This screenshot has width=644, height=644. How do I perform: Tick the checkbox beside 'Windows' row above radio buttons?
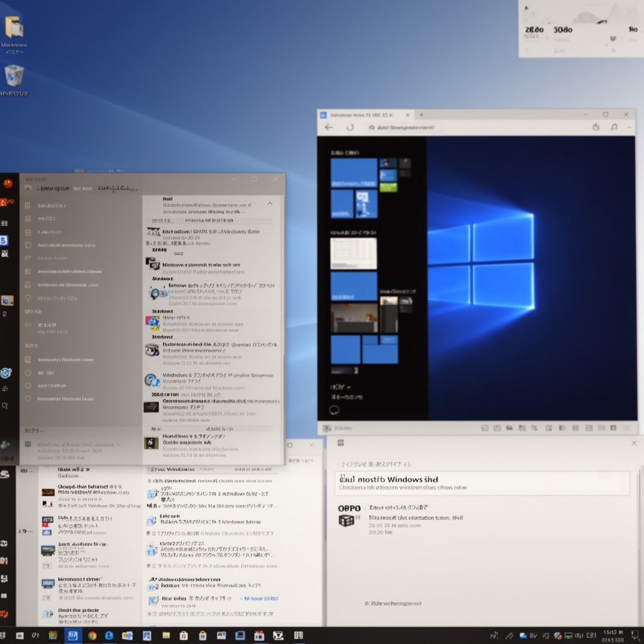[28, 360]
